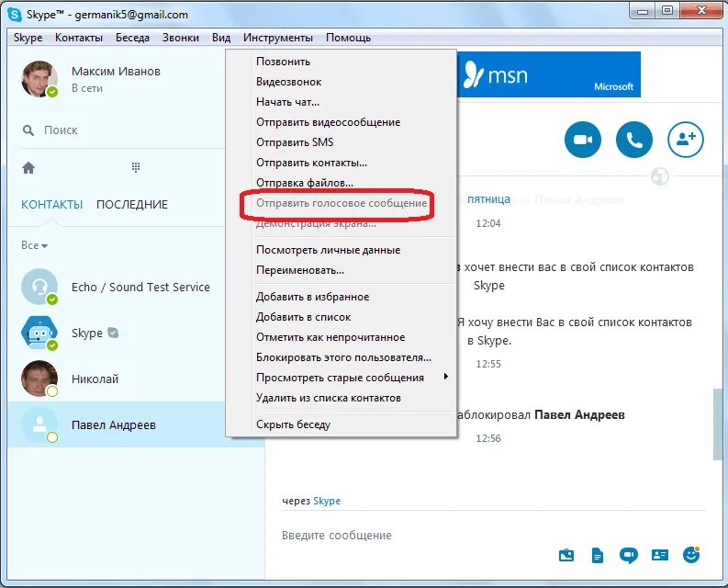
Task: Choose Переименовать... in context menu
Action: coord(342,270)
